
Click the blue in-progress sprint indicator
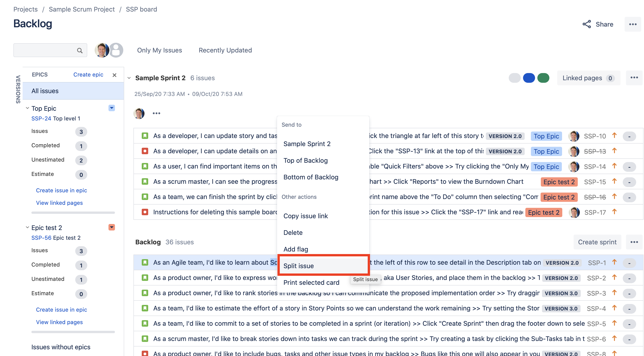529,78
